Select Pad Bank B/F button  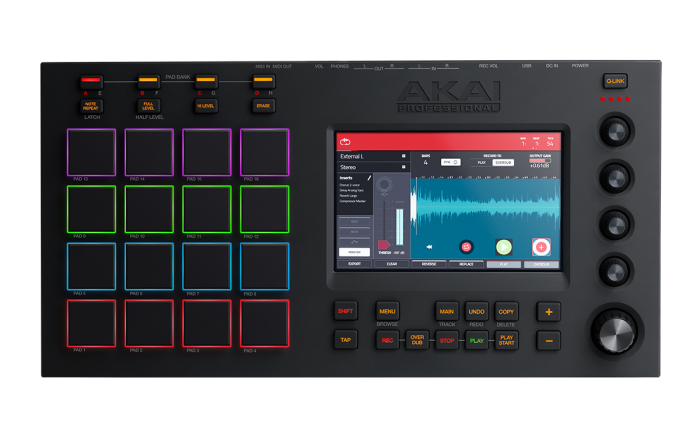148,81
